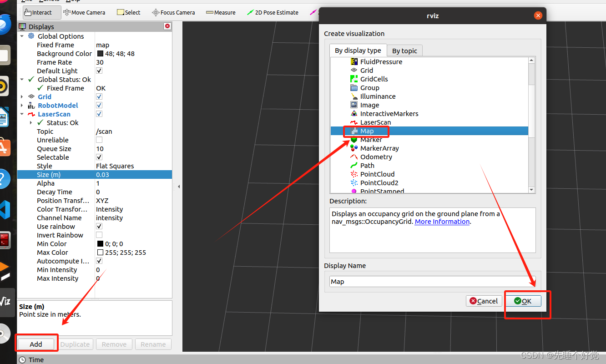This screenshot has height=364, width=606.
Task: Select the Measure tool
Action: point(221,12)
